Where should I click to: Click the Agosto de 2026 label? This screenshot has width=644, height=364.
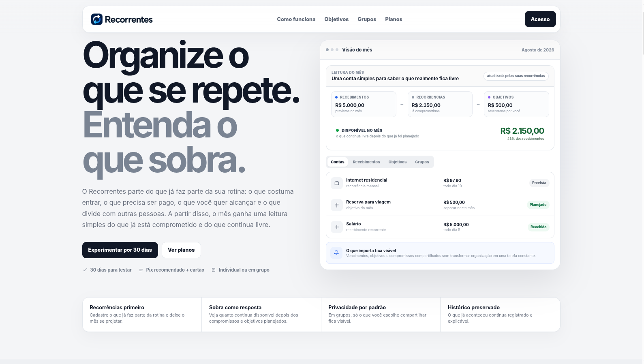coord(538,50)
